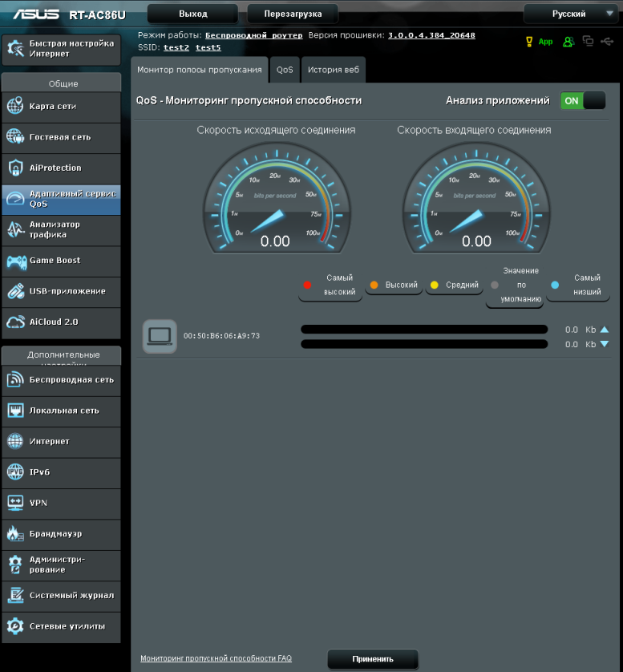Switch to the QoS tab
Image resolution: width=623 pixels, height=672 pixels.
click(x=285, y=70)
